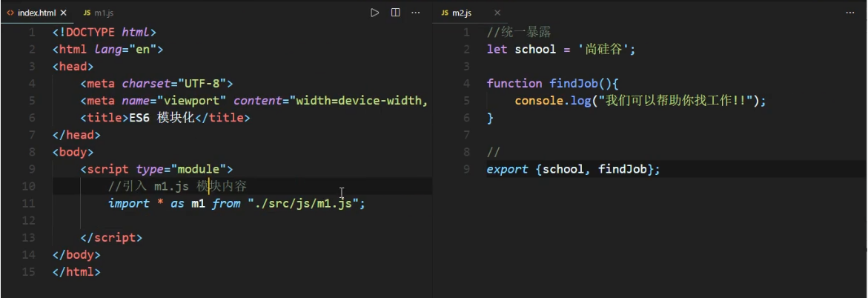Switch to the index.html tab
This screenshot has height=298, width=868.
(x=36, y=12)
